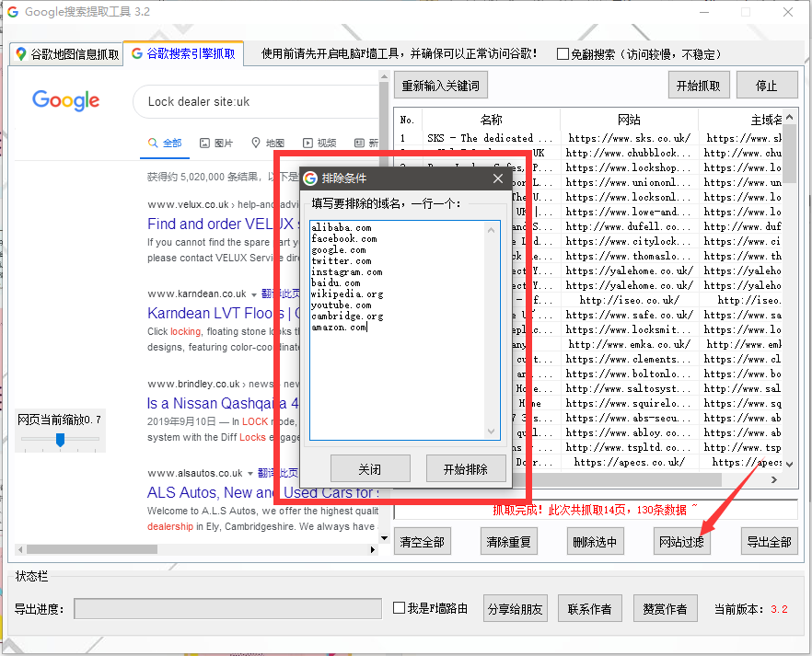
Task: Click the 名称 column header
Action: [x=491, y=120]
